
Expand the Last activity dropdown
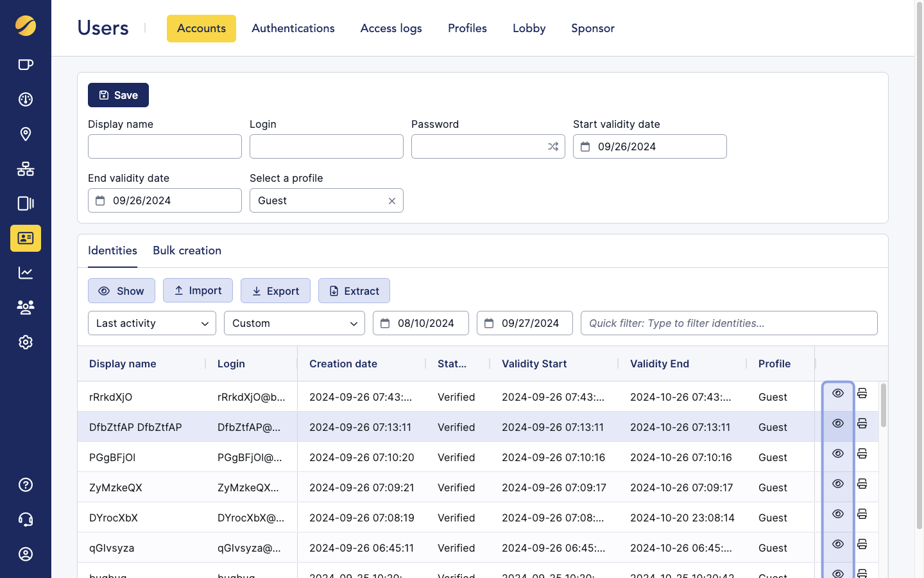click(x=152, y=323)
